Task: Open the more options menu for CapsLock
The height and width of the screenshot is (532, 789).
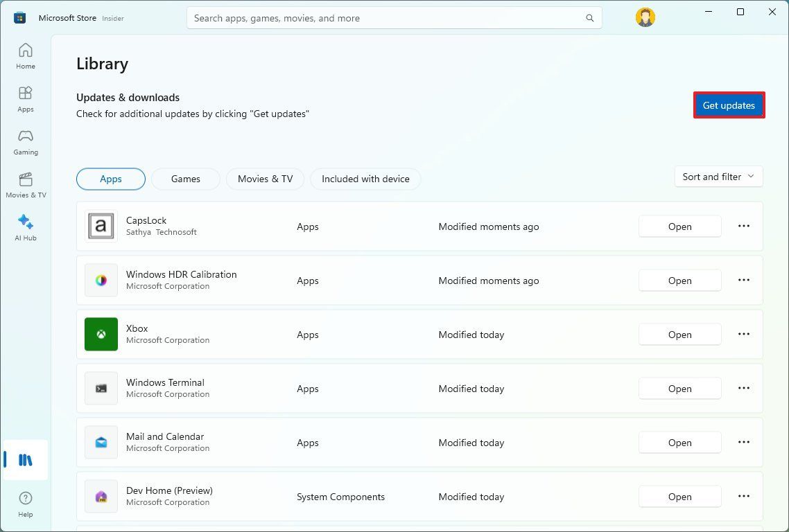Action: point(743,226)
